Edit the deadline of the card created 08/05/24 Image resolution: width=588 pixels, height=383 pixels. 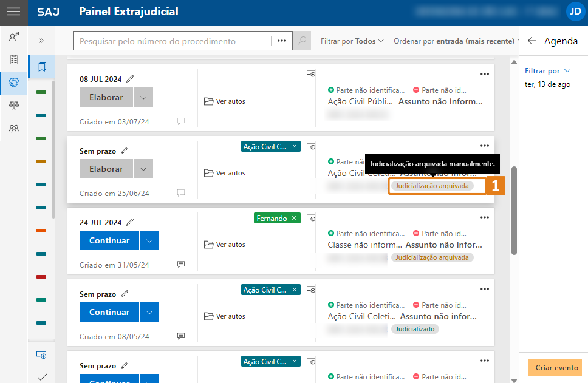coord(125,293)
